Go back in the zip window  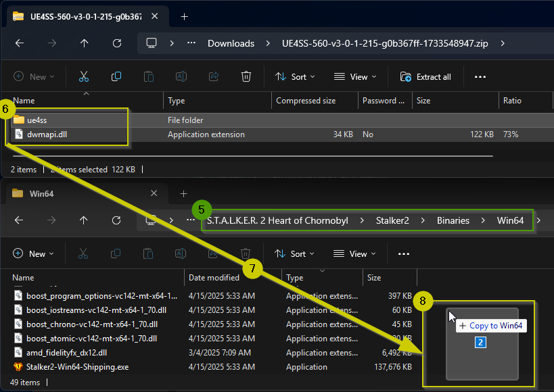tap(20, 43)
